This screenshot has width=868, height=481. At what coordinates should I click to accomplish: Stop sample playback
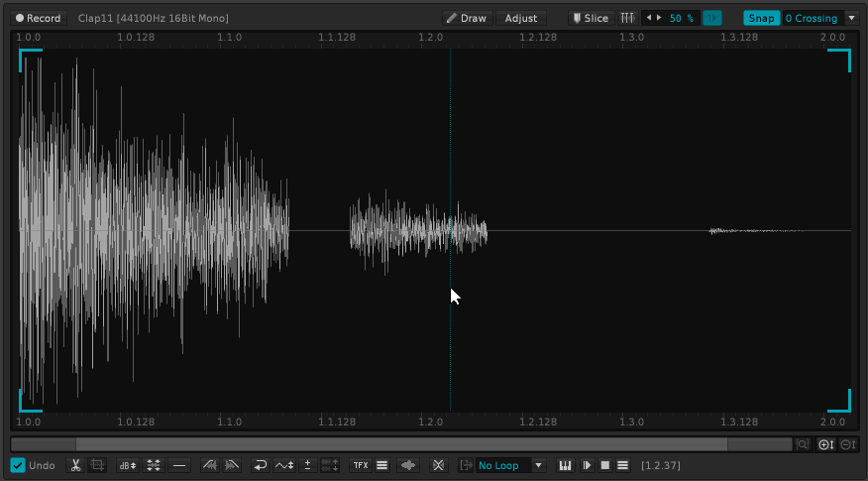tap(604, 465)
